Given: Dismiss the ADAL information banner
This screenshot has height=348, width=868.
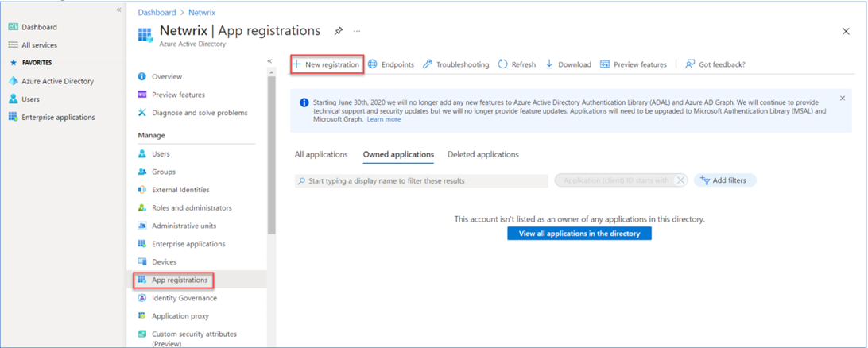Looking at the screenshot, I should click(843, 99).
